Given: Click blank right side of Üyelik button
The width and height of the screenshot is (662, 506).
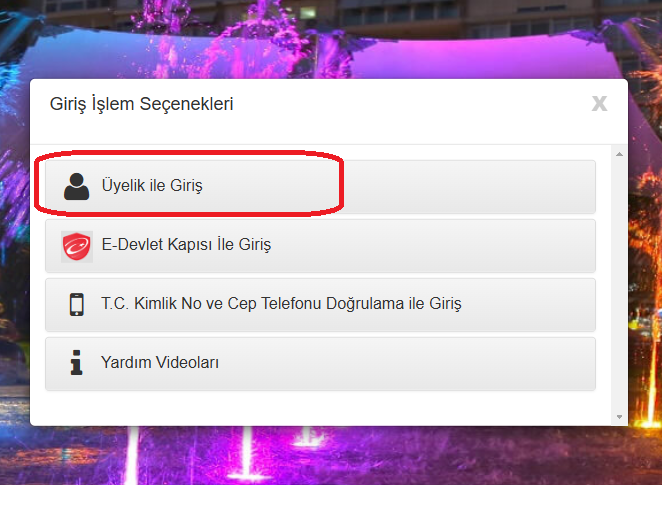Looking at the screenshot, I should [469, 187].
